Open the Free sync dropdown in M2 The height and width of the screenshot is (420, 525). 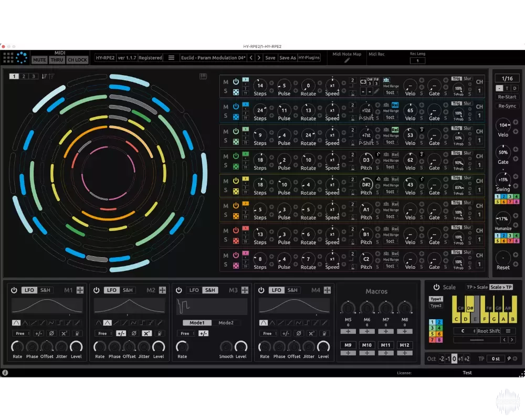click(x=103, y=333)
